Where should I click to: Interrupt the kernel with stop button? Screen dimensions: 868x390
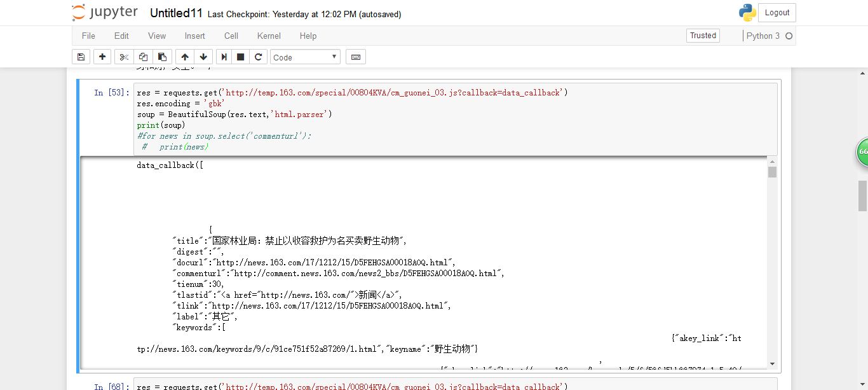tap(241, 57)
